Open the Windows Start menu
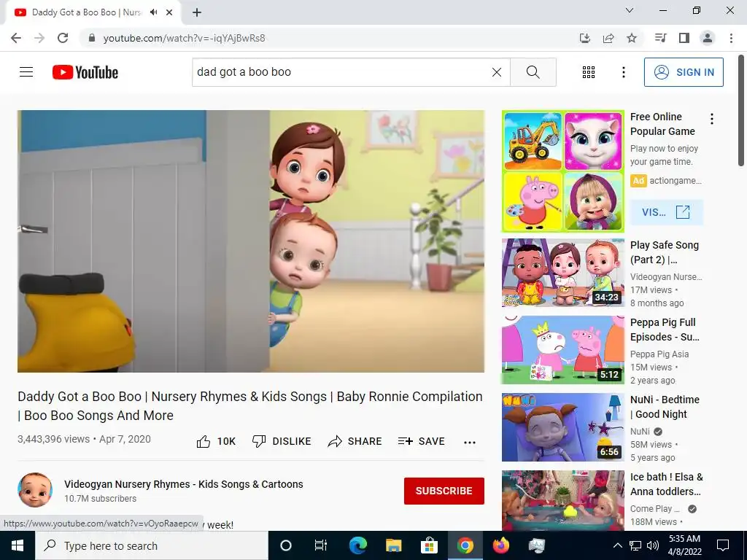This screenshot has height=560, width=747. 18,545
